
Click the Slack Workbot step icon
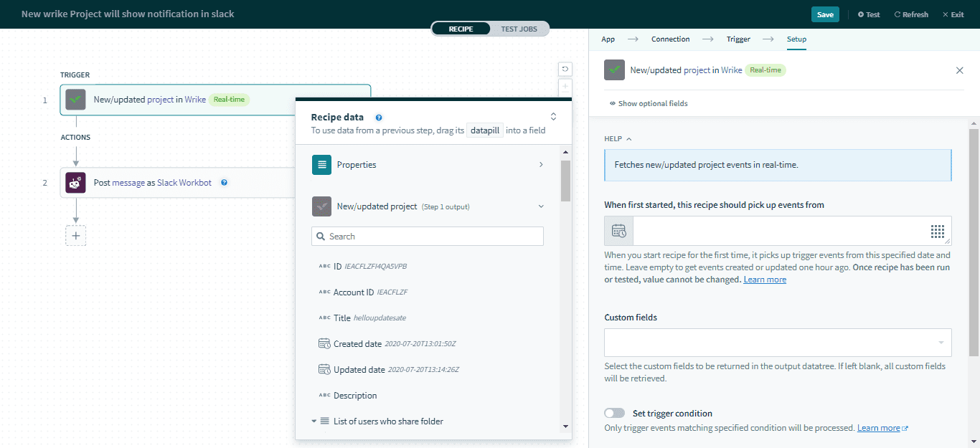(75, 183)
